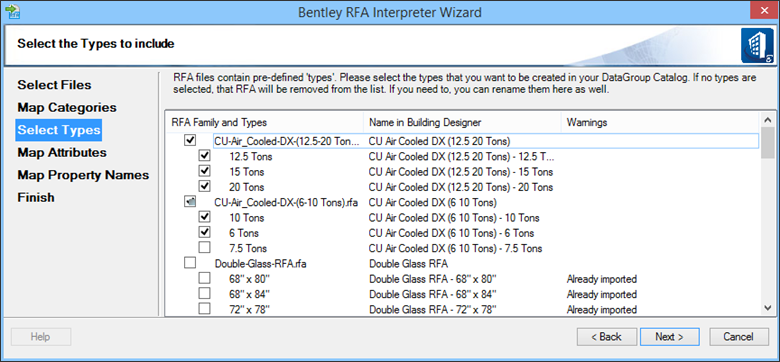Select the 20 Tons type row
Viewport: 780px width, 362px height.
[462, 186]
